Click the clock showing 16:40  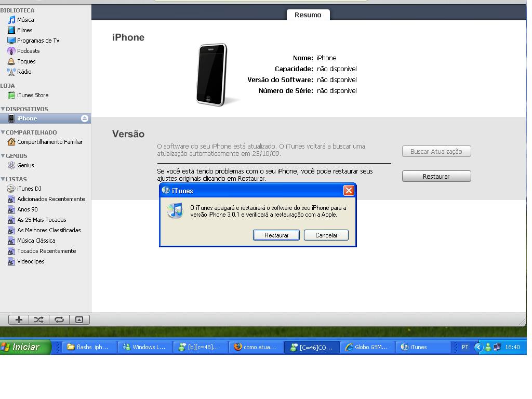pyautogui.click(x=512, y=347)
